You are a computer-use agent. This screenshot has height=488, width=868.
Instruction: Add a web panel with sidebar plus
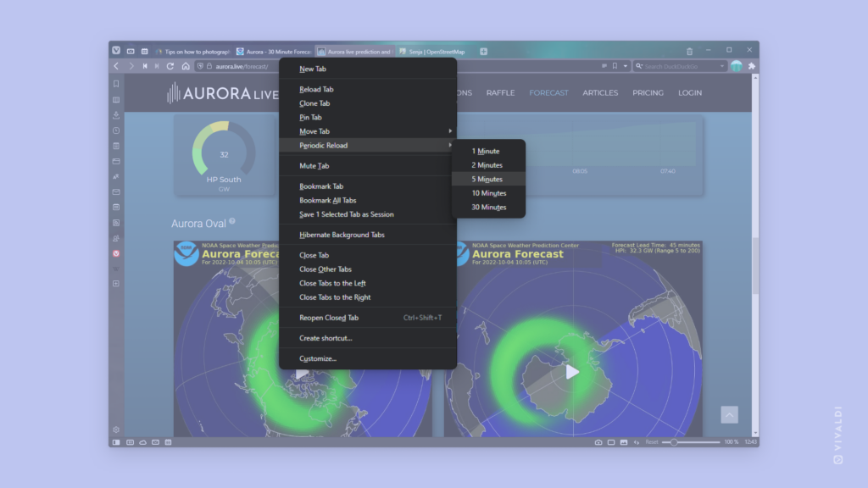pyautogui.click(x=116, y=283)
